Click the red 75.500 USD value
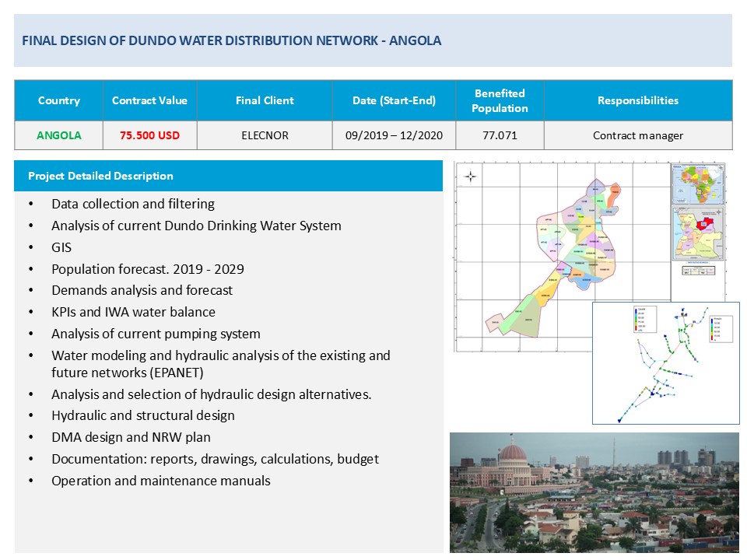 click(149, 135)
